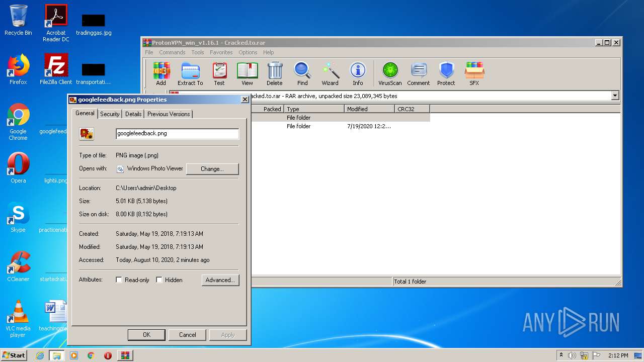Click Internet Explorer icon in taskbar

pos(40,355)
